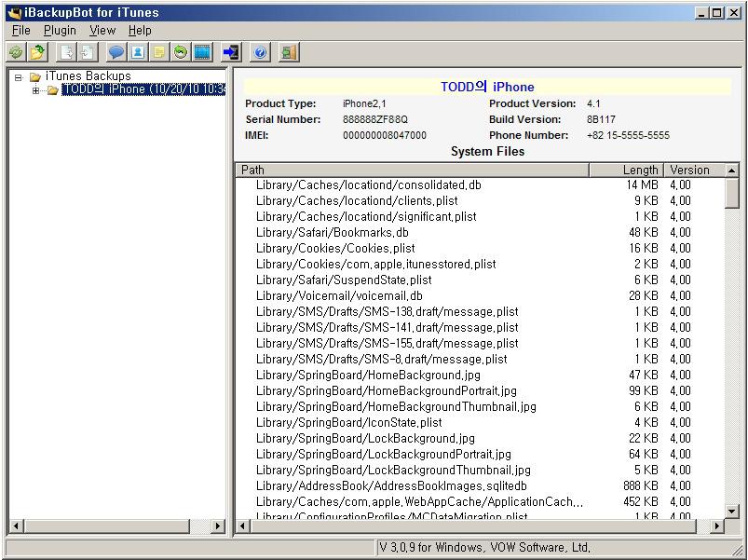The image size is (748, 560).
Task: Select the iTunes Backups root folder
Action: (88, 76)
